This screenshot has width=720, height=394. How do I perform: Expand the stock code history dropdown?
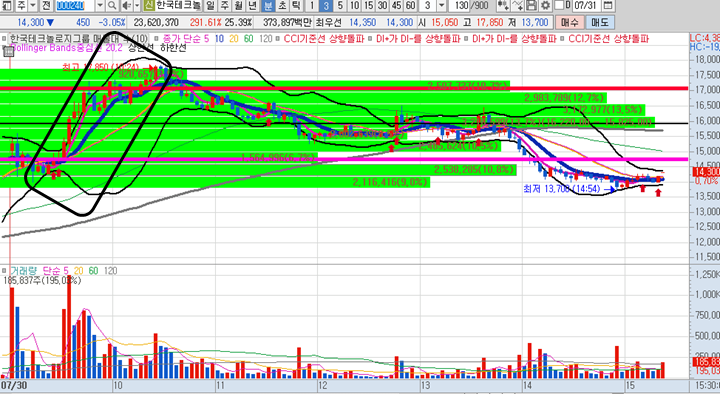click(101, 6)
